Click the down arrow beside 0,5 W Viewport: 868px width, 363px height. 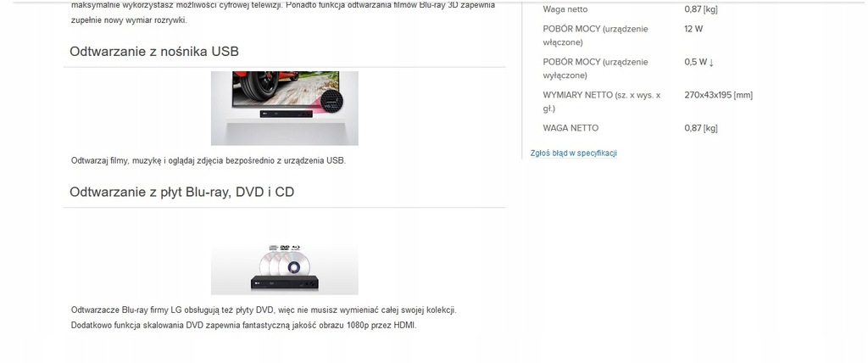(x=711, y=63)
